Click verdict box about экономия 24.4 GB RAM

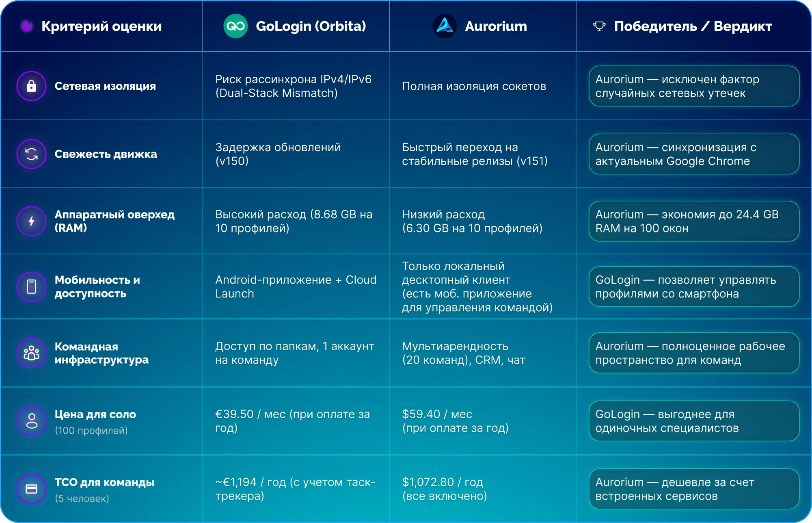pos(694,221)
